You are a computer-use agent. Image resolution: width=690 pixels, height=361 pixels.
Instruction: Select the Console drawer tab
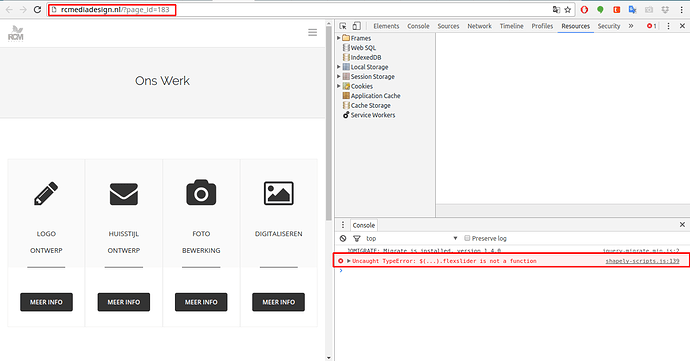[x=363, y=225]
